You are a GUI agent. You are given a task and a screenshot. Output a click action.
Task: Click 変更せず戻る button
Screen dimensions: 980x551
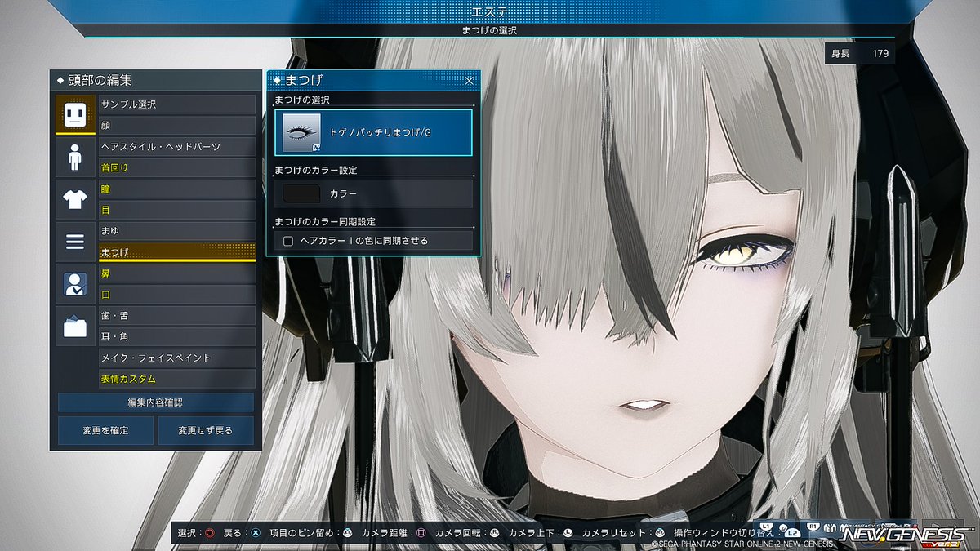coord(206,430)
